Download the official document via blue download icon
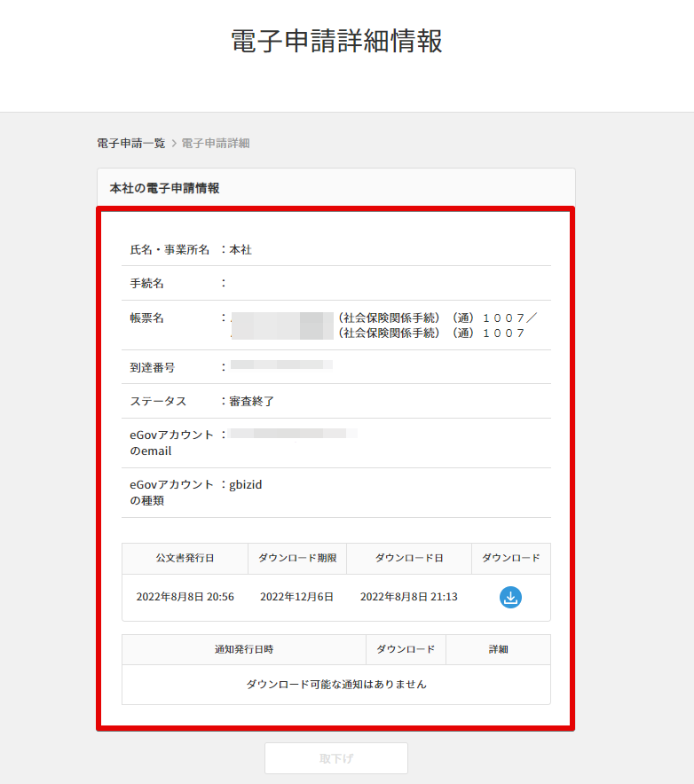The height and width of the screenshot is (784, 694). [510, 598]
